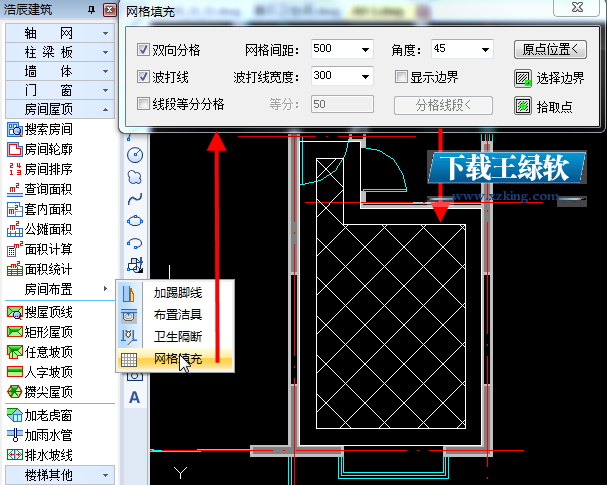607x485 pixels.
Task: Choose the spline curve drawing tool
Action: point(135,199)
